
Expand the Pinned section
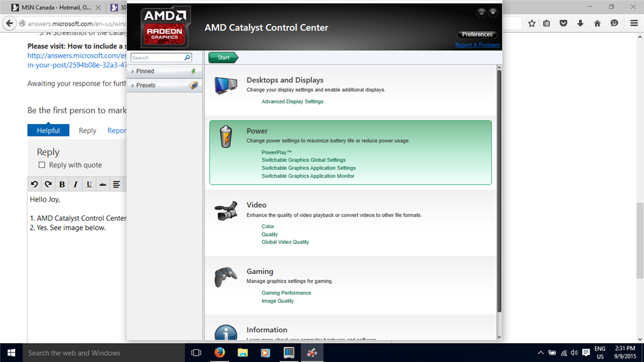(x=164, y=71)
